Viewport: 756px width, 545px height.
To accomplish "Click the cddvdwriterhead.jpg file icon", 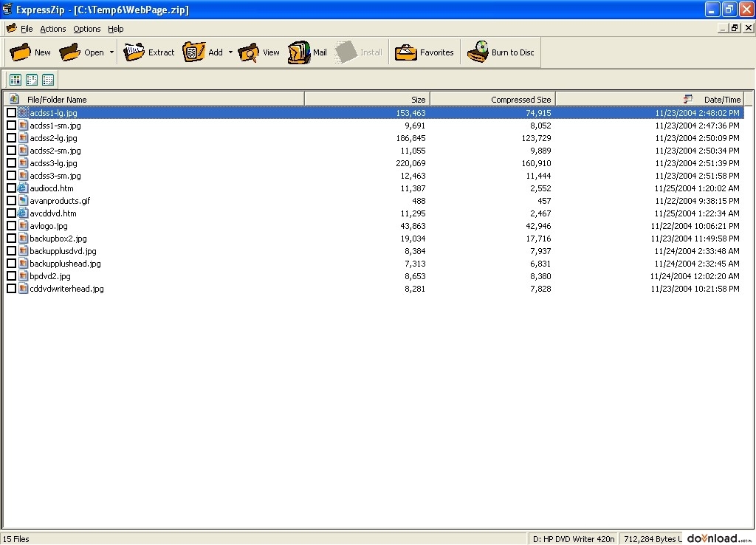I will click(x=23, y=289).
